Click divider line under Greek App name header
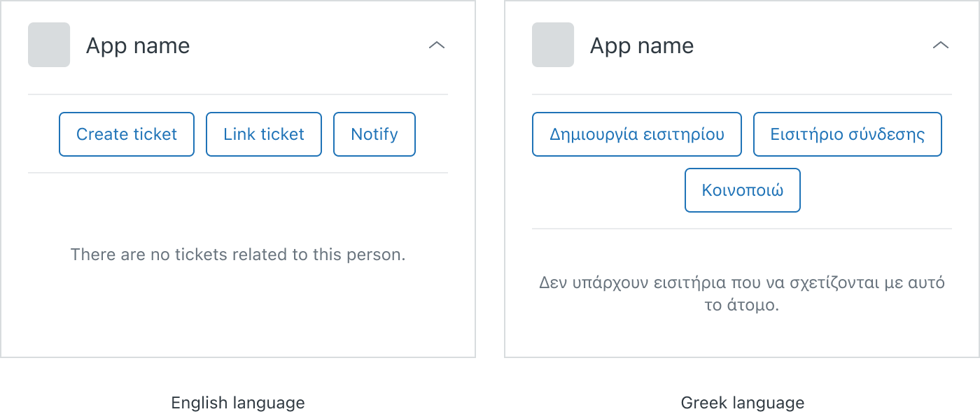The height and width of the screenshot is (414, 980). pyautogui.click(x=742, y=94)
